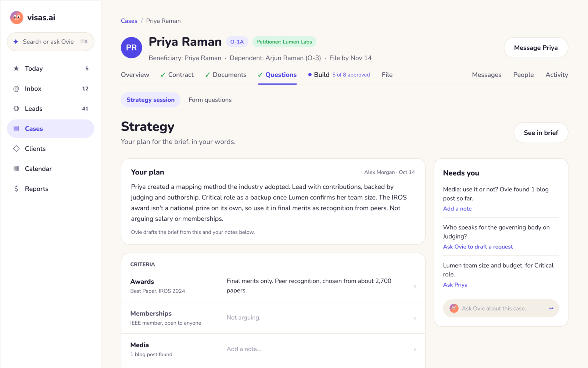Click the star icon beside Today
Image resolution: width=588 pixels, height=368 pixels.
16,68
